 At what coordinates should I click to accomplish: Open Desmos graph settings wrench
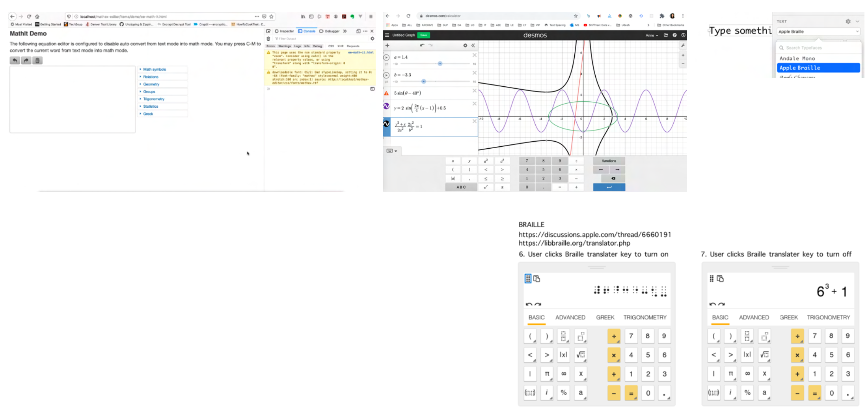683,45
